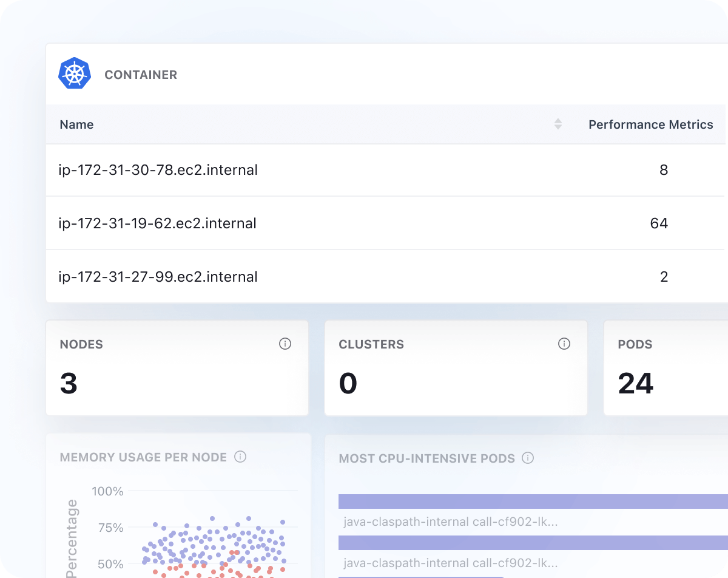
Task: Click the first java-claspath-internal pod label
Action: click(x=450, y=522)
